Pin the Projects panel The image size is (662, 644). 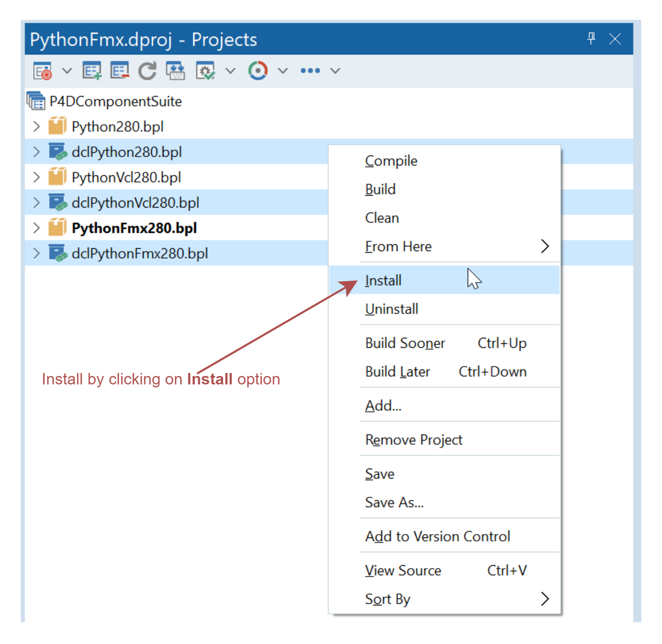pos(591,39)
